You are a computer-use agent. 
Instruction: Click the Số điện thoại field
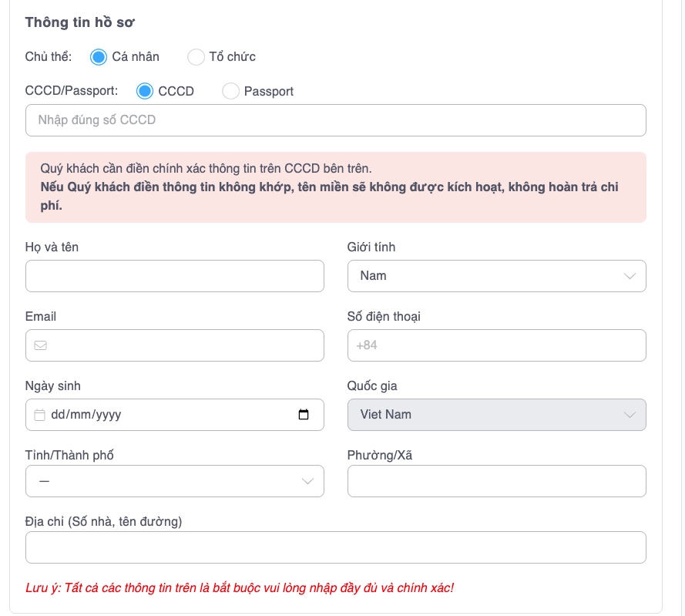coord(496,345)
